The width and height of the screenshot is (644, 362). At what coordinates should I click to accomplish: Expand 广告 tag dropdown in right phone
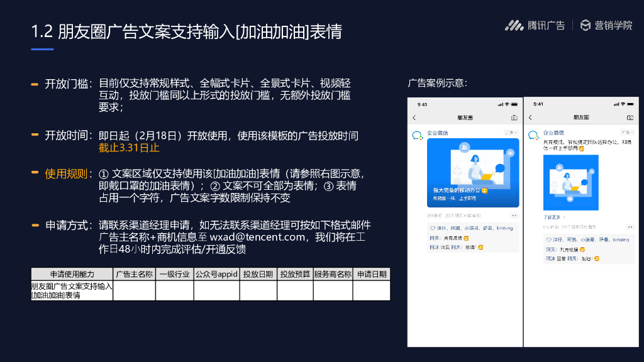(x=628, y=132)
